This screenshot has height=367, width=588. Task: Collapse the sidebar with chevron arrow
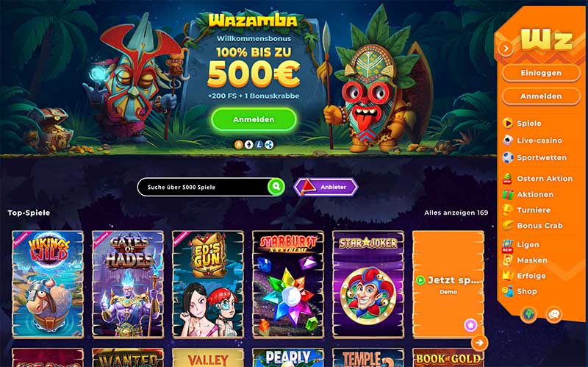click(506, 48)
